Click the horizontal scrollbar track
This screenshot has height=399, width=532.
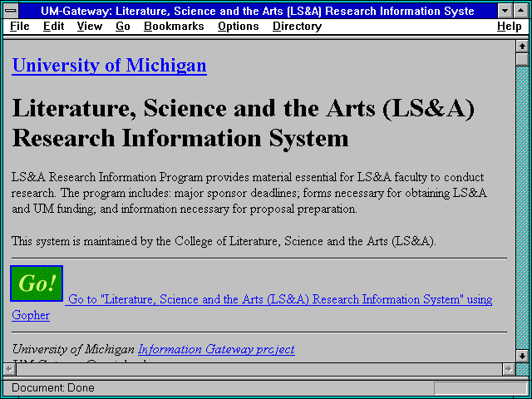pos(259,369)
